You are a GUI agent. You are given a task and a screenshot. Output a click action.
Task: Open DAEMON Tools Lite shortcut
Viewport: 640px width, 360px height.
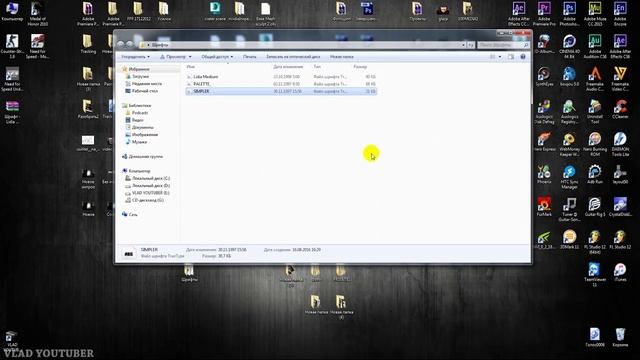click(620, 144)
